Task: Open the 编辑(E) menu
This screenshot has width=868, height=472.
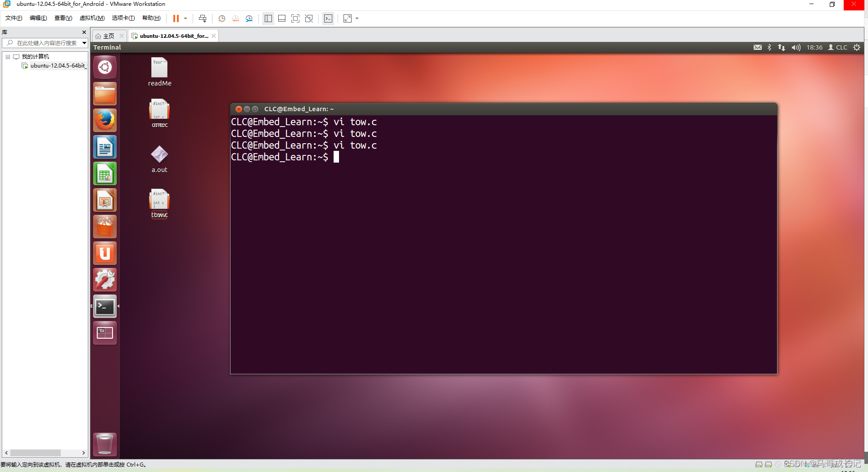Action: pyautogui.click(x=38, y=18)
